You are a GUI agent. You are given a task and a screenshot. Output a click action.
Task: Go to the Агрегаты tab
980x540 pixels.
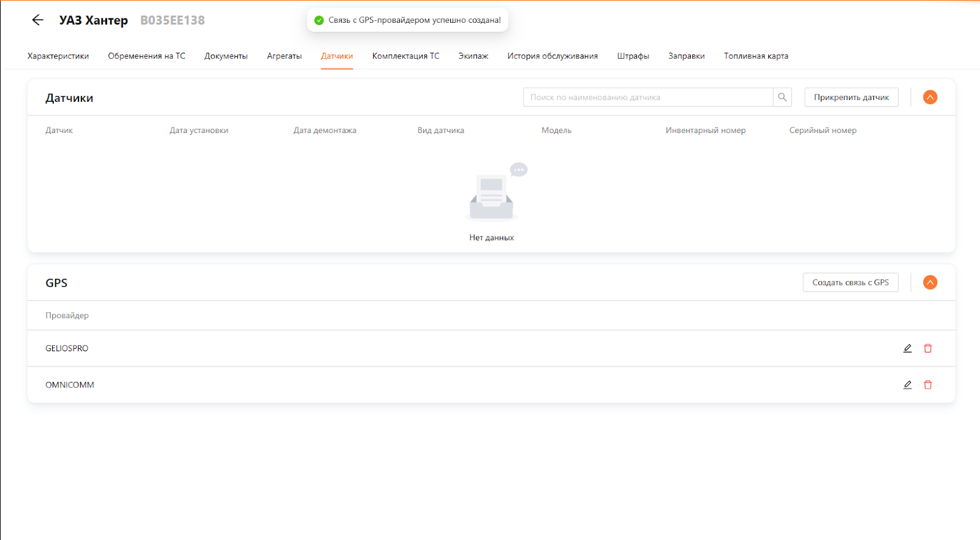284,56
